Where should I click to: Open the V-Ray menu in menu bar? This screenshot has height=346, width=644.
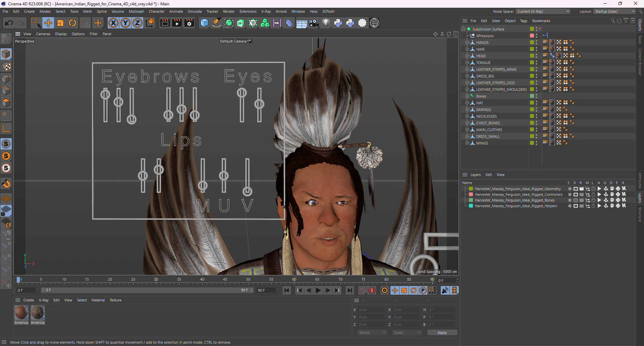click(x=266, y=11)
